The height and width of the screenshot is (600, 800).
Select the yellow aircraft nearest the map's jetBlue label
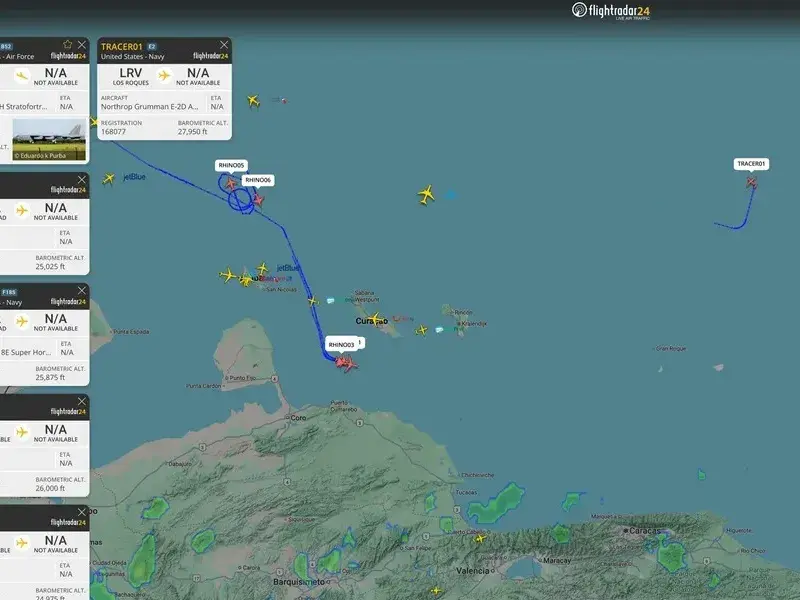tap(262, 268)
